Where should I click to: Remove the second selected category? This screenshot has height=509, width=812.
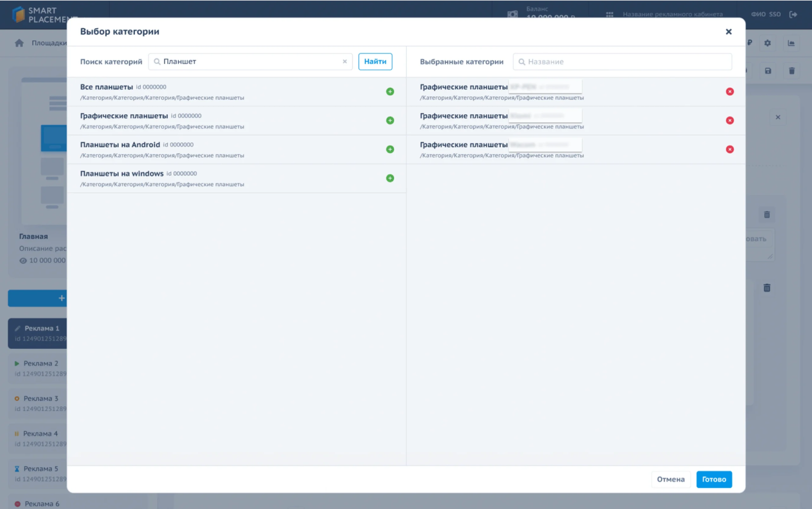pyautogui.click(x=730, y=121)
